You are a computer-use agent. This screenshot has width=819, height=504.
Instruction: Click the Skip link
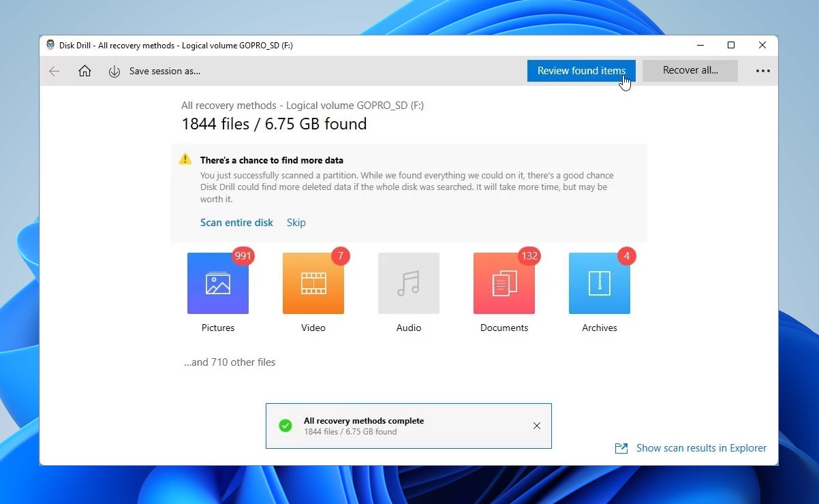(296, 223)
